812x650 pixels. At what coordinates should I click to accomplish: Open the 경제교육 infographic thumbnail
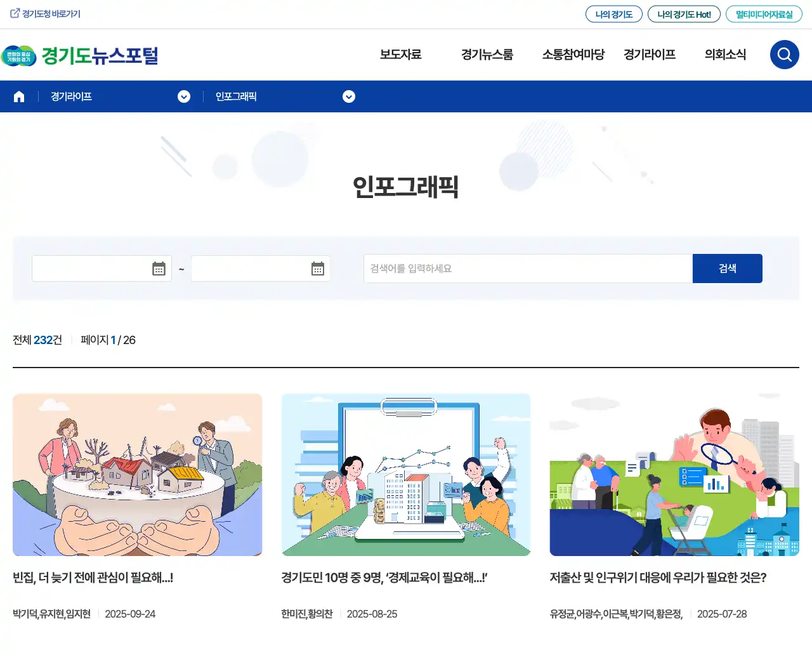click(406, 475)
